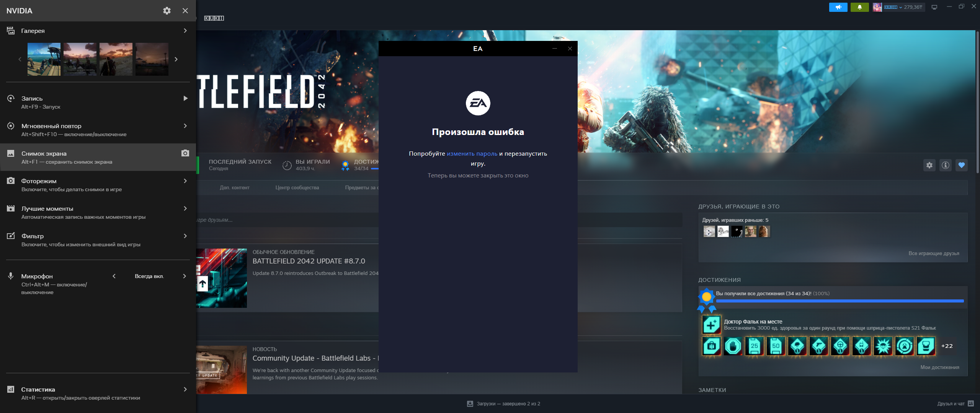Screen dimensions: 980x413
Task: Switch microphone mode to next option
Action: [x=185, y=276]
